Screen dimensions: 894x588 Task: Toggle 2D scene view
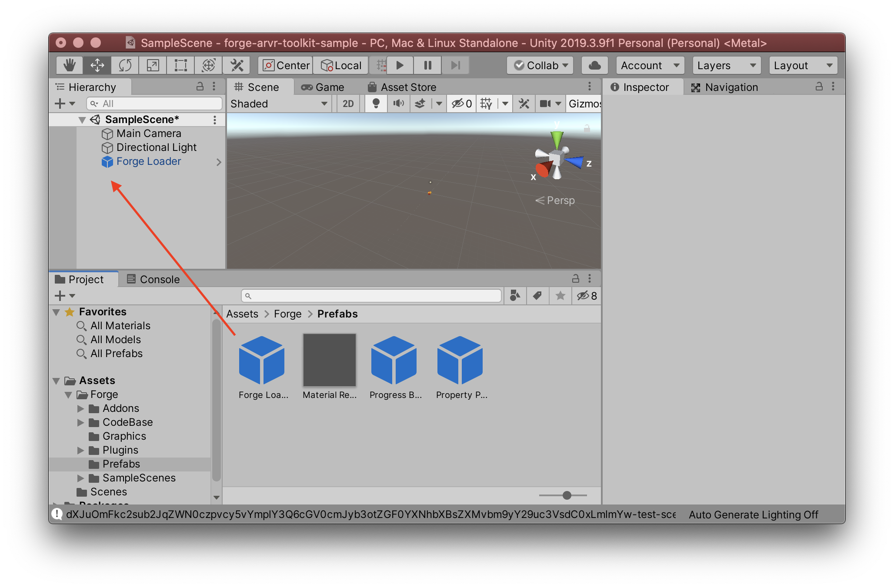348,104
